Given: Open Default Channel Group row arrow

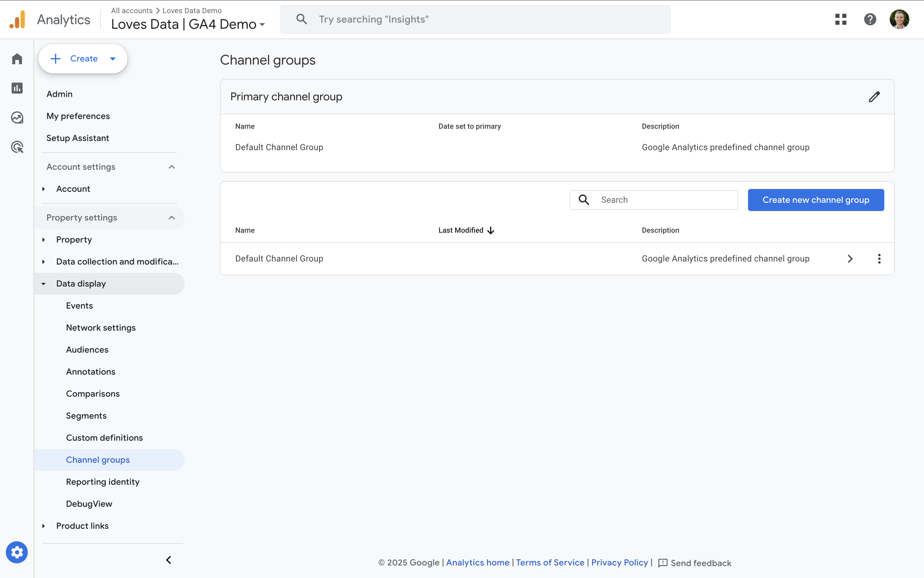Looking at the screenshot, I should [850, 259].
